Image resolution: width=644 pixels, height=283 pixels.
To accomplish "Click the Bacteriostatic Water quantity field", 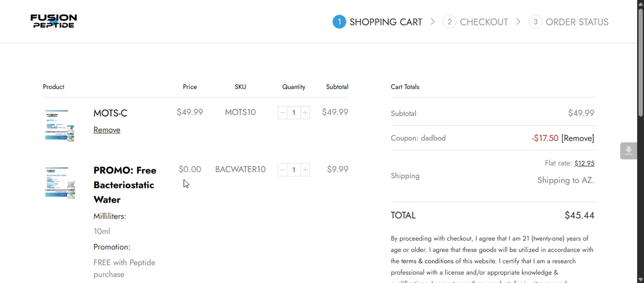I will [x=294, y=170].
